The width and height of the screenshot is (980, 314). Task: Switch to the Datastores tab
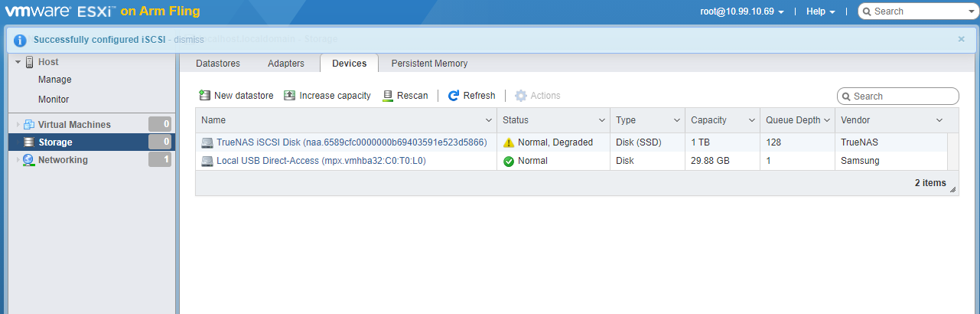coord(218,64)
